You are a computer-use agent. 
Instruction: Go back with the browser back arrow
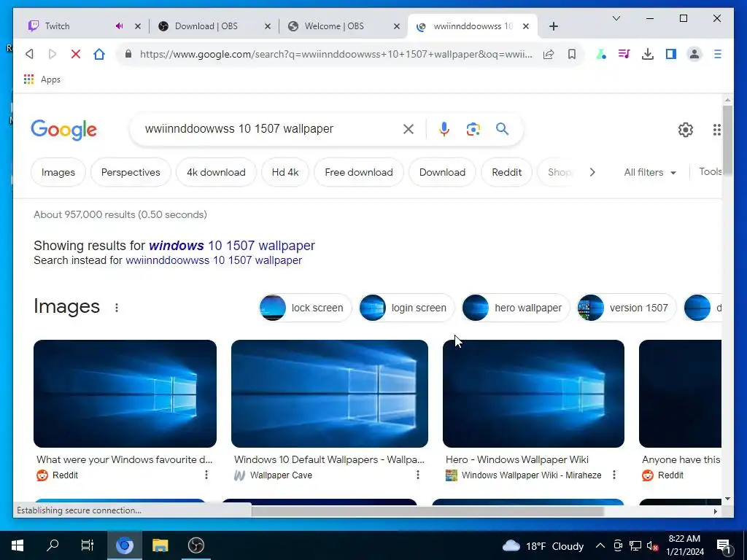click(x=29, y=54)
